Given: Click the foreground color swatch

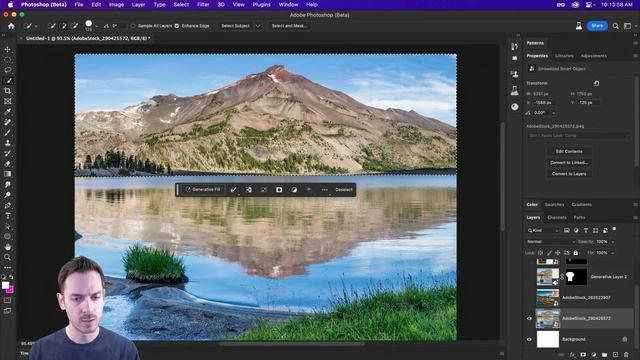Looking at the screenshot, I should tap(5, 285).
